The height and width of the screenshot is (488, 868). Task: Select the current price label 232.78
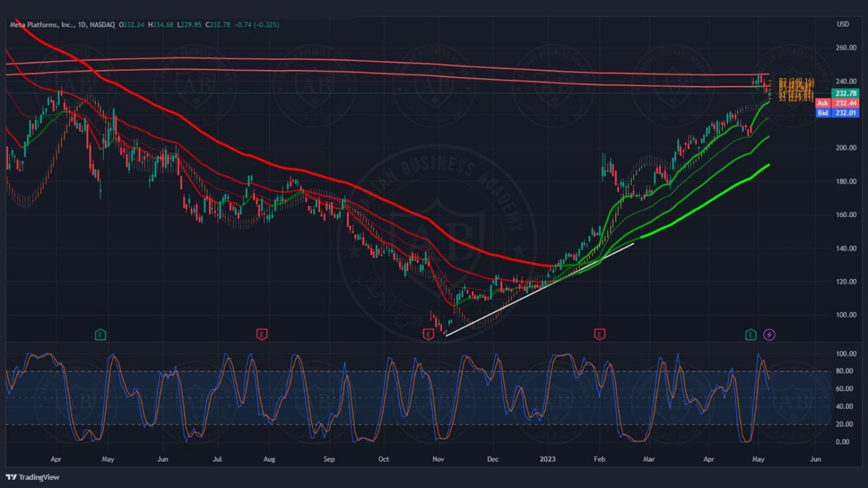tap(845, 93)
